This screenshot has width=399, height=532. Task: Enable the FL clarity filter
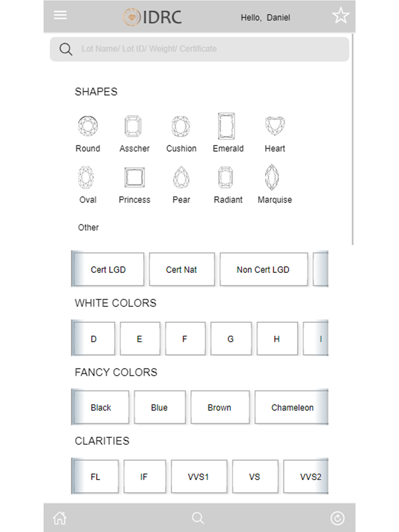coord(95,476)
